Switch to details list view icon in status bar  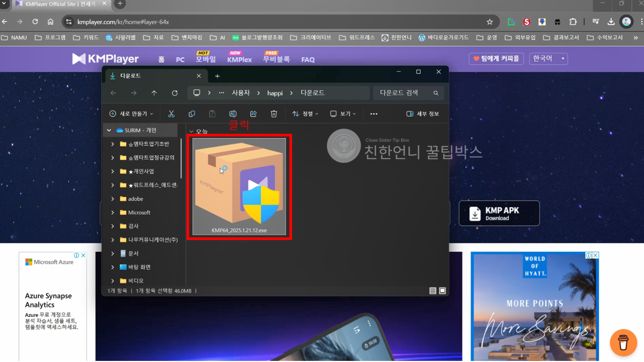coord(433,291)
